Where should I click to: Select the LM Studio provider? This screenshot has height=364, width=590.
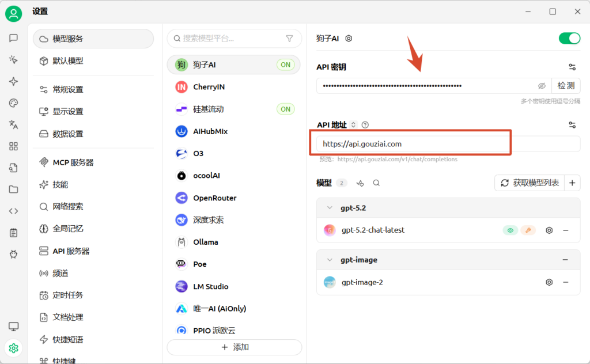234,287
